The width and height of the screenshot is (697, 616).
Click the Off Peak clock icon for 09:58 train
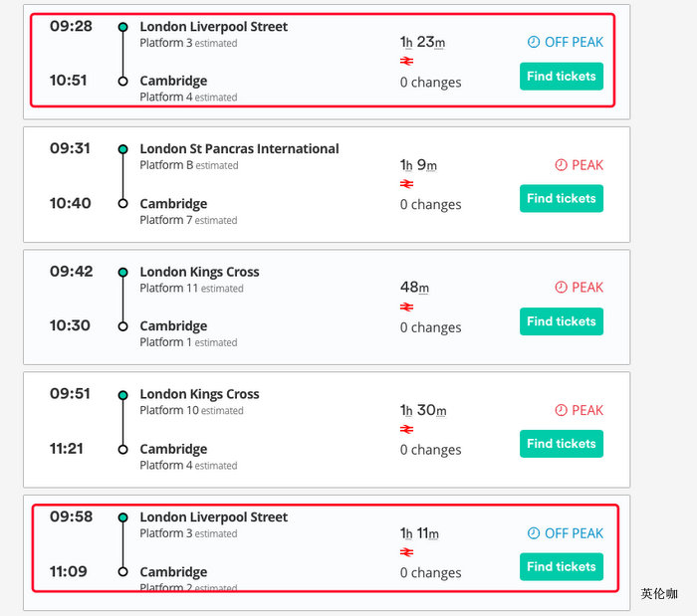click(533, 533)
